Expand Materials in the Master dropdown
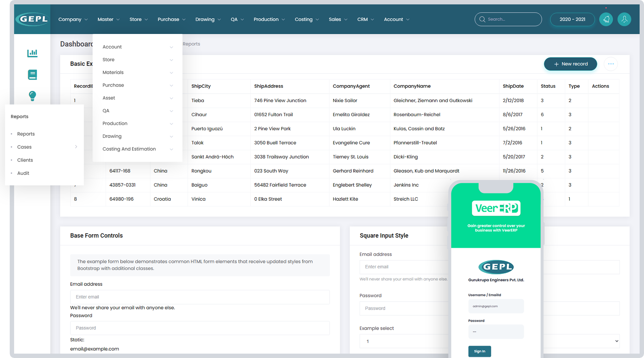The width and height of the screenshot is (644, 358). click(x=138, y=72)
